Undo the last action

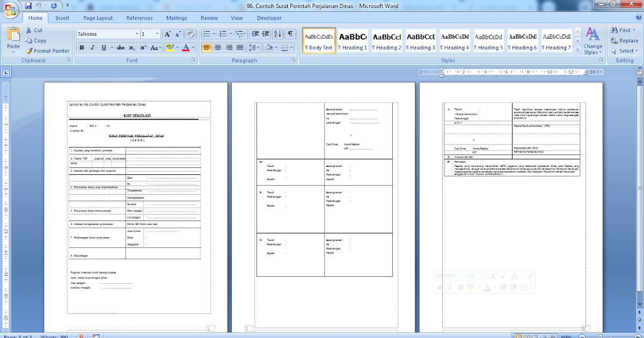38,5
